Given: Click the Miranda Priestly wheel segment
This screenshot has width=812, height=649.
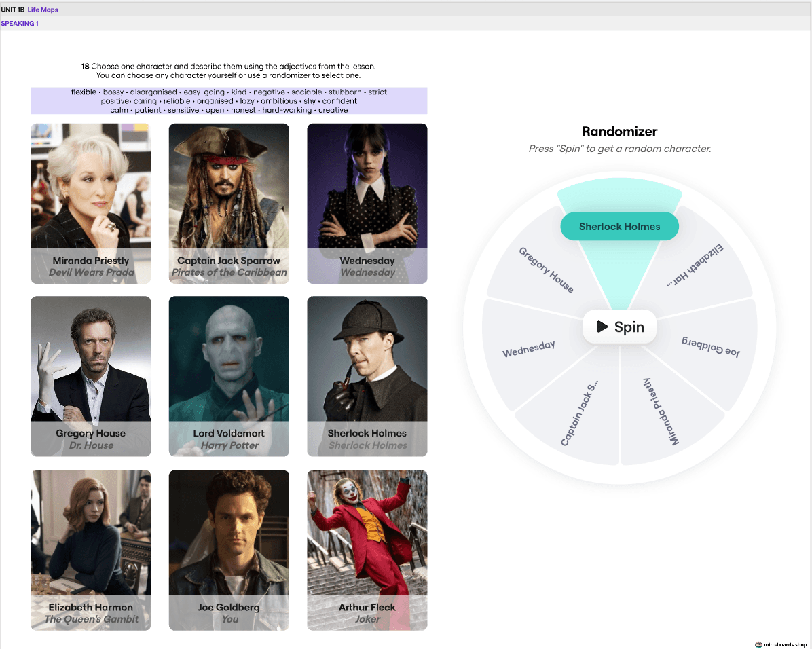Looking at the screenshot, I should click(661, 412).
